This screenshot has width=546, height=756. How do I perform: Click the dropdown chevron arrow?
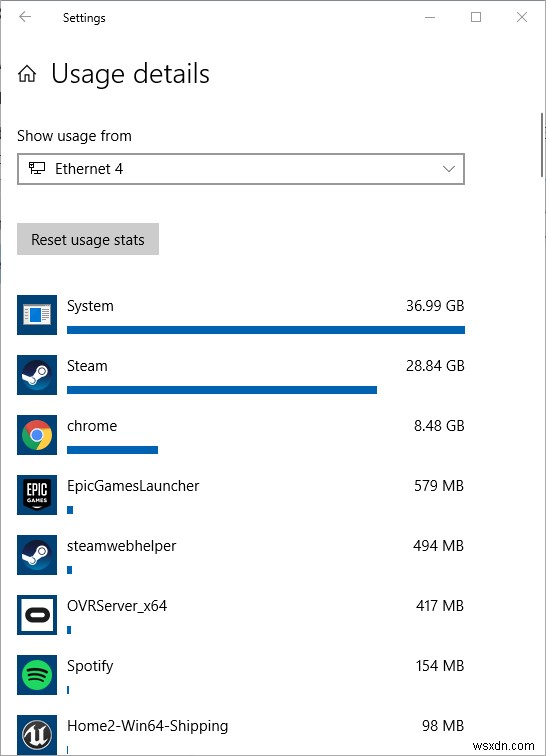pyautogui.click(x=449, y=169)
